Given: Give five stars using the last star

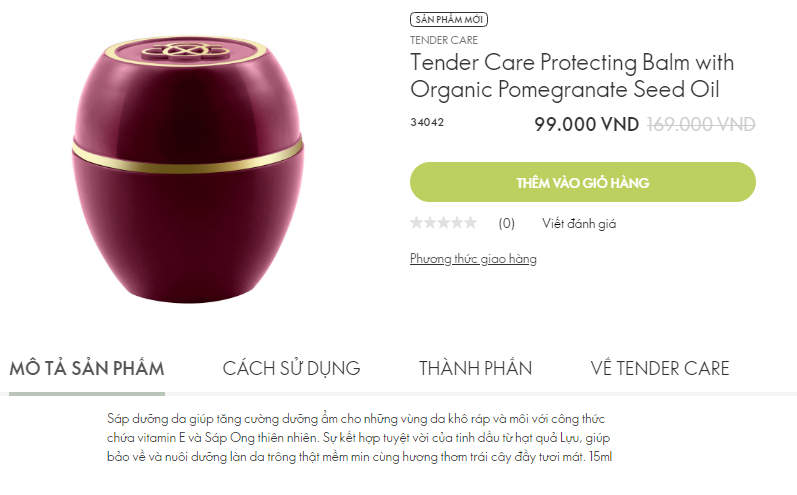Looking at the screenshot, I should [x=471, y=223].
